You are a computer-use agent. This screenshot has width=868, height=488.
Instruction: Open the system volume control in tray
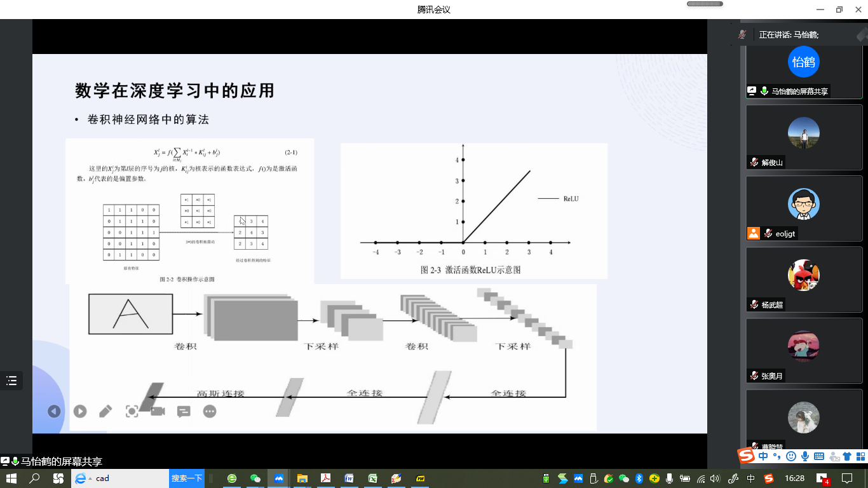(x=715, y=478)
